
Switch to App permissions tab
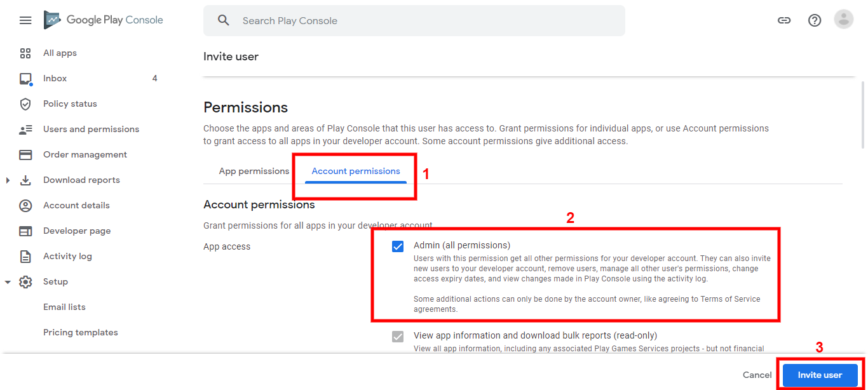[254, 171]
